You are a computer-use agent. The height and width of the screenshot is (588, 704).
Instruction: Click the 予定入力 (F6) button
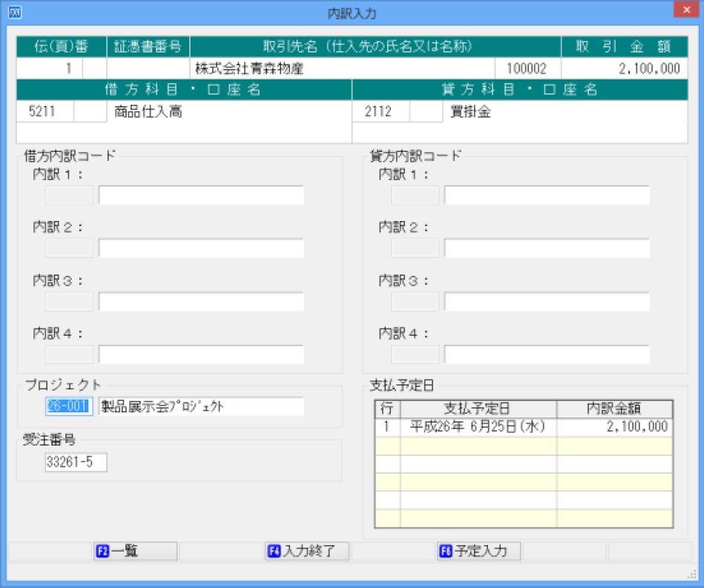click(478, 551)
